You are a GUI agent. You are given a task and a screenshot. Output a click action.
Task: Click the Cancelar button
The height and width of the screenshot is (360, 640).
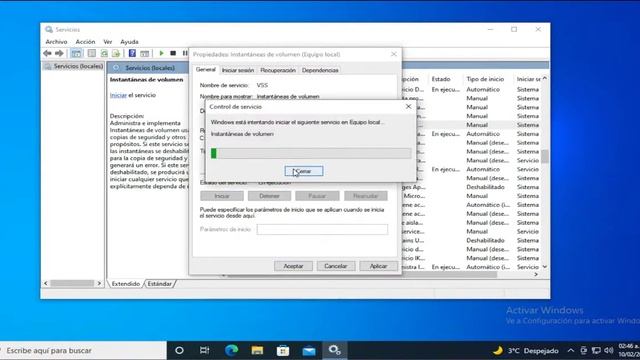point(336,266)
